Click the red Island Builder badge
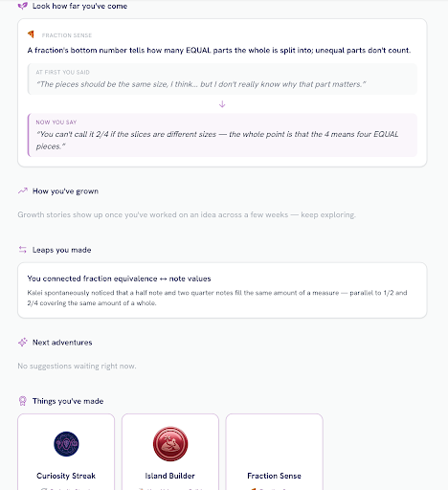The height and width of the screenshot is (490, 448). [x=170, y=444]
